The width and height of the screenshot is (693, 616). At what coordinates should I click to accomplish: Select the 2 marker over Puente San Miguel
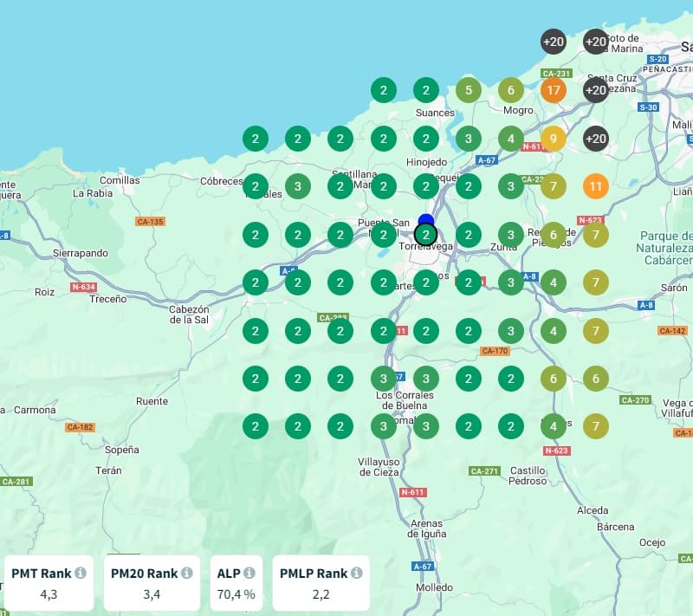coord(384,235)
